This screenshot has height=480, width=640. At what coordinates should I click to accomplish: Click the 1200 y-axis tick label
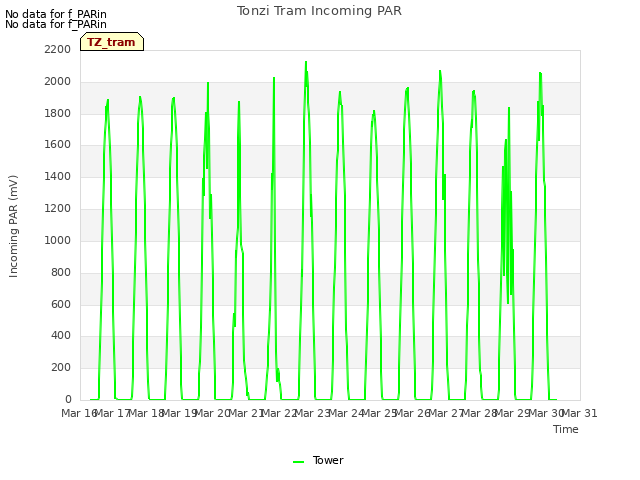(x=58, y=209)
